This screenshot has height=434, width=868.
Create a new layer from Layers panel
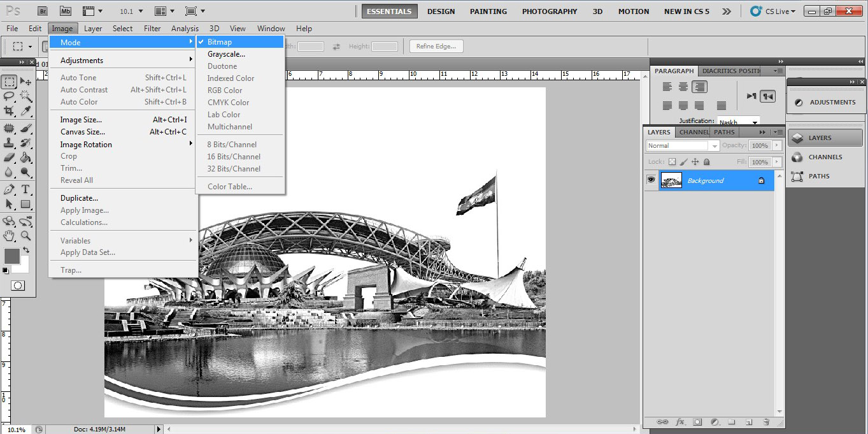click(749, 422)
